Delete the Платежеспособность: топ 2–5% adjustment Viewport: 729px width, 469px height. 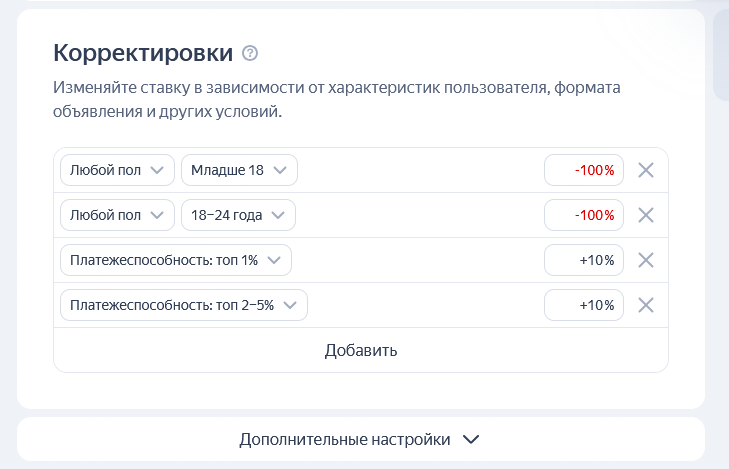pyautogui.click(x=646, y=305)
